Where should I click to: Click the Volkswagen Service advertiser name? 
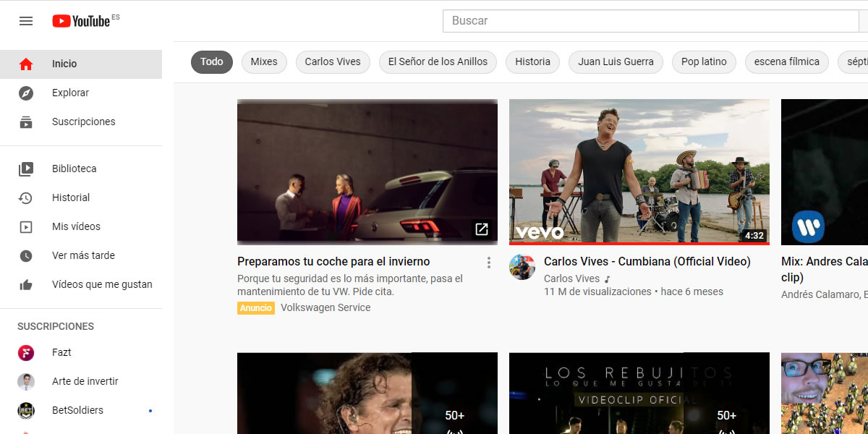click(325, 307)
